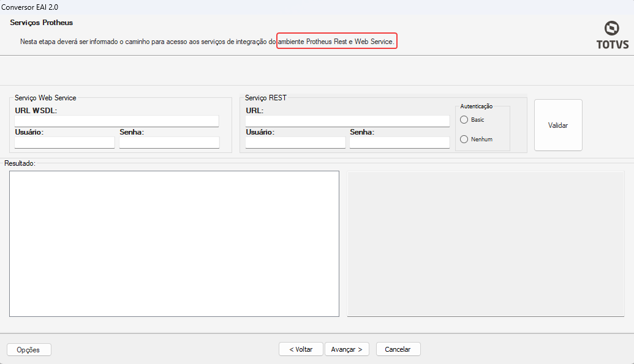Click the Cancelar button
The width and height of the screenshot is (634, 364).
click(x=398, y=349)
